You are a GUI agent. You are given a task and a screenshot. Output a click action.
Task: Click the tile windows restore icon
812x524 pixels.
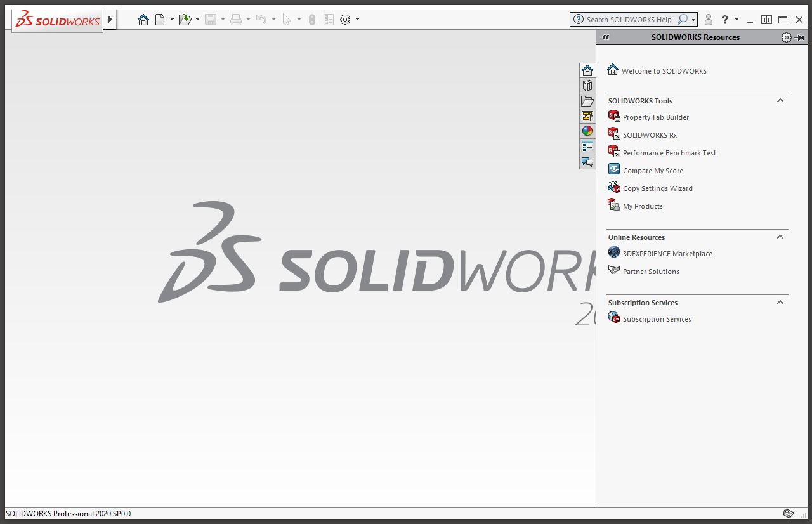tap(766, 20)
